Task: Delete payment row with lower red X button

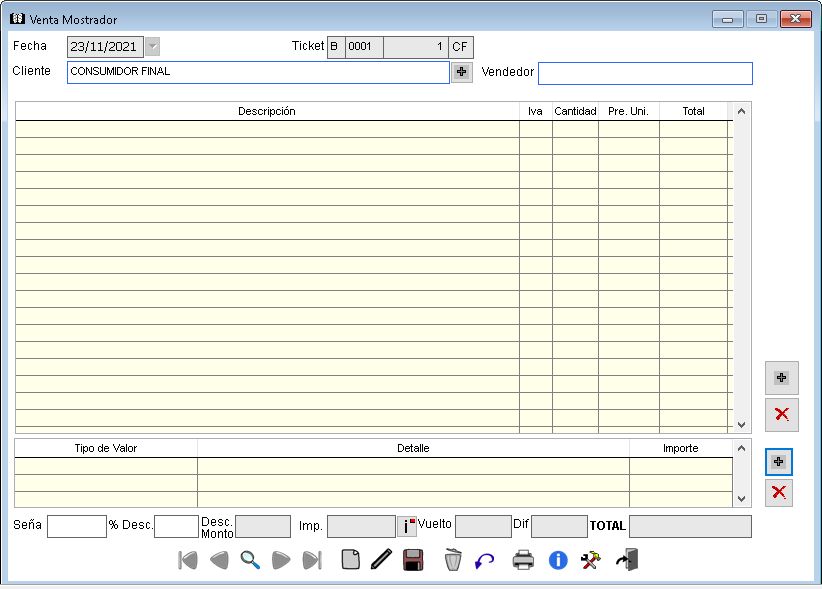Action: [779, 492]
